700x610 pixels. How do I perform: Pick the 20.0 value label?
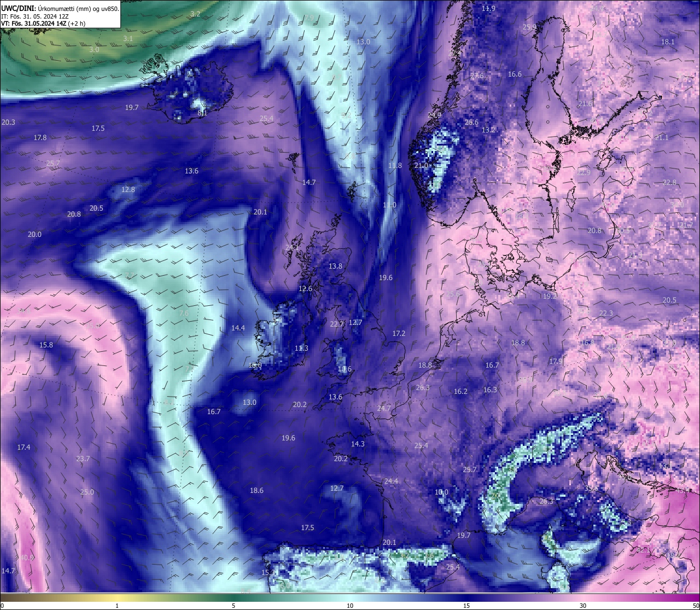point(34,235)
